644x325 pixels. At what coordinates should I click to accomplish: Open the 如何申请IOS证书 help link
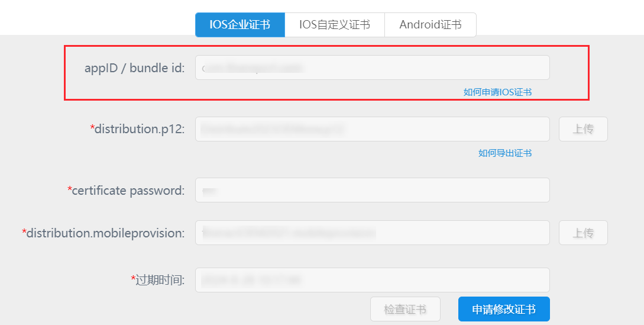coord(497,92)
